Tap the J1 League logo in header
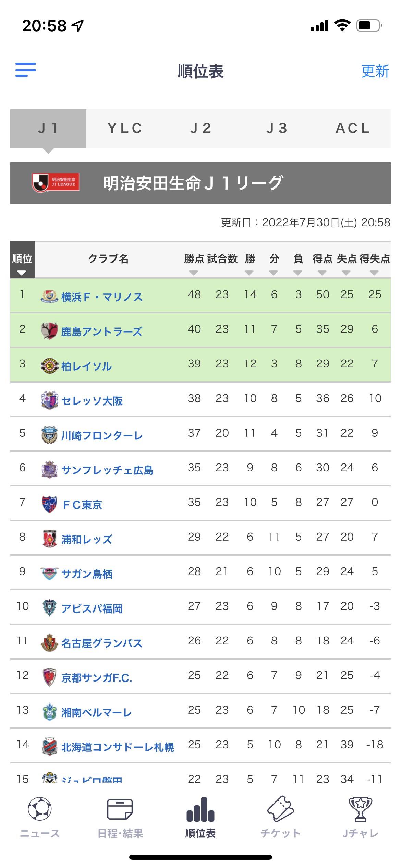Image resolution: width=401 pixels, height=868 pixels. pyautogui.click(x=56, y=182)
